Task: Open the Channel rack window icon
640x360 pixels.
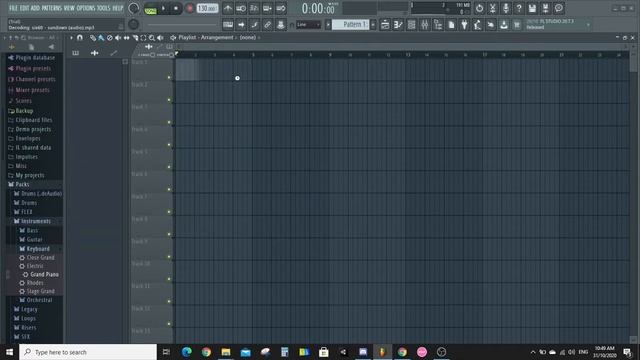Action: click(x=411, y=25)
